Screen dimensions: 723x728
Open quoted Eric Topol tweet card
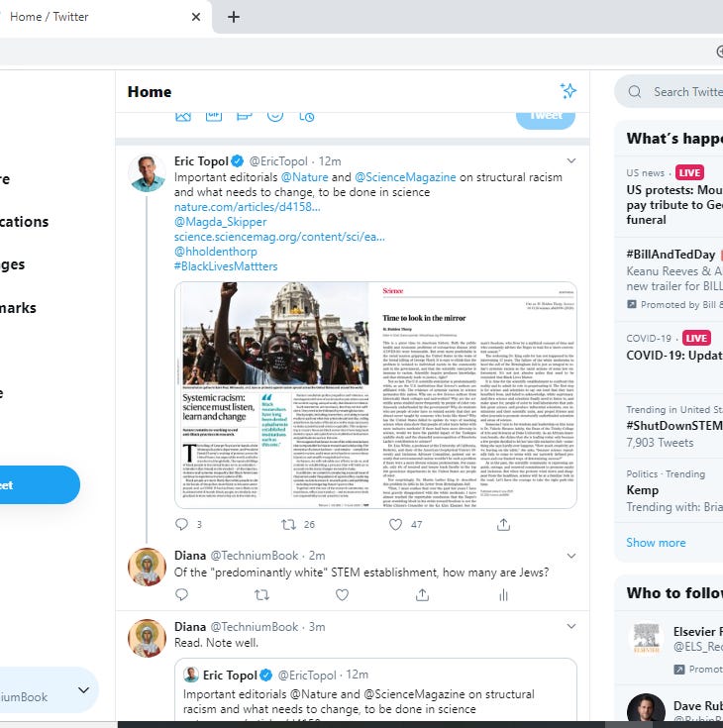[x=375, y=689]
